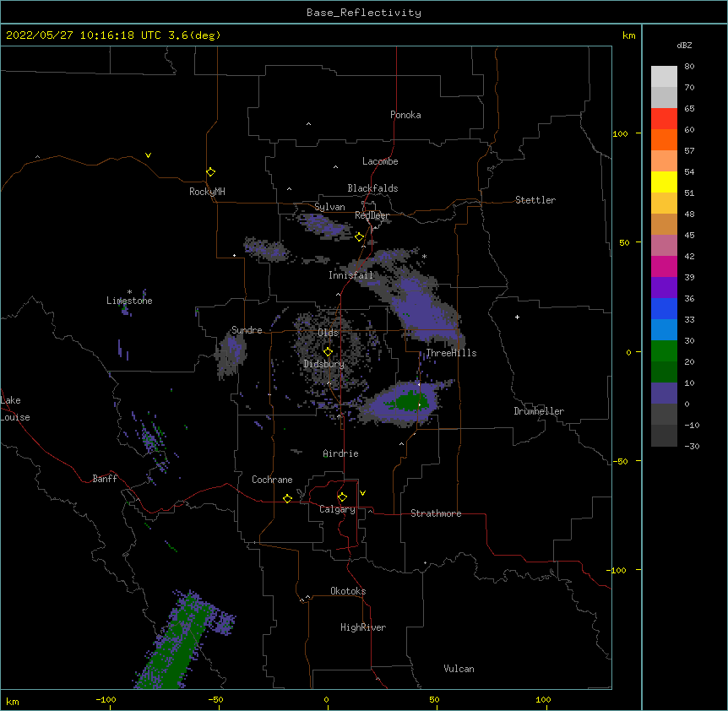728x711 pixels.
Task: Select the yellow diamond marker above Calgary label
Action: pyautogui.click(x=342, y=497)
